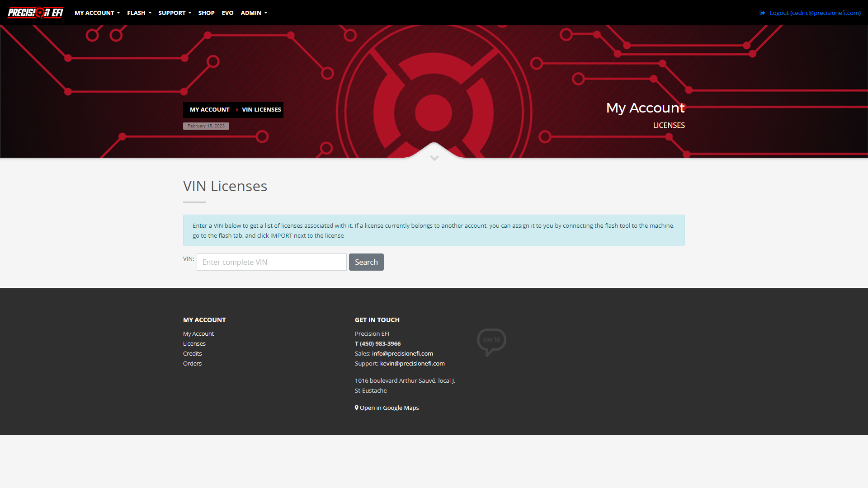
Task: Go to the Orders footer link
Action: tap(192, 364)
